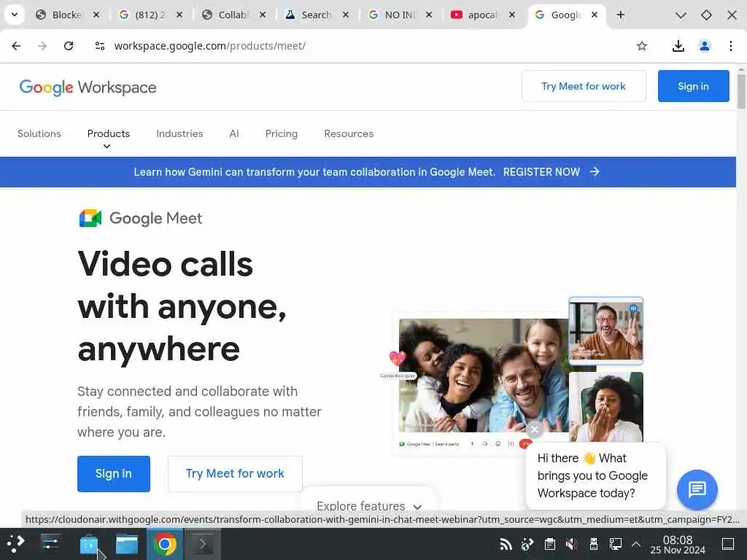Click the RSS feed tray icon
747x560 pixels.
pos(506,544)
